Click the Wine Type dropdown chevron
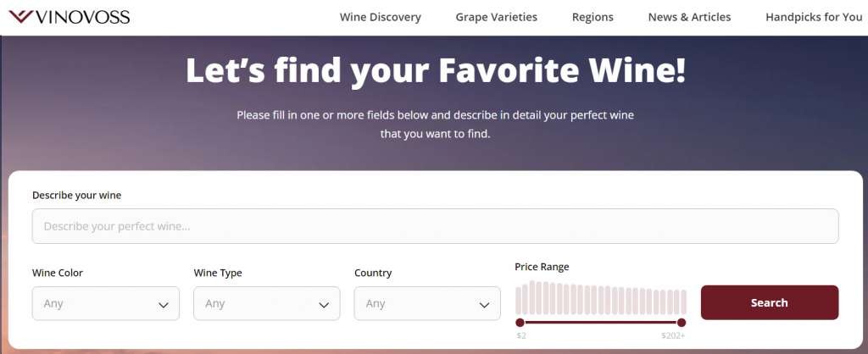The height and width of the screenshot is (354, 868). click(x=324, y=305)
